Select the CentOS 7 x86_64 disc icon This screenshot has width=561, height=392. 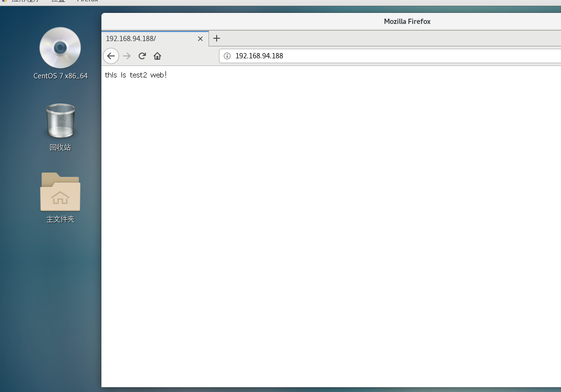pos(60,48)
